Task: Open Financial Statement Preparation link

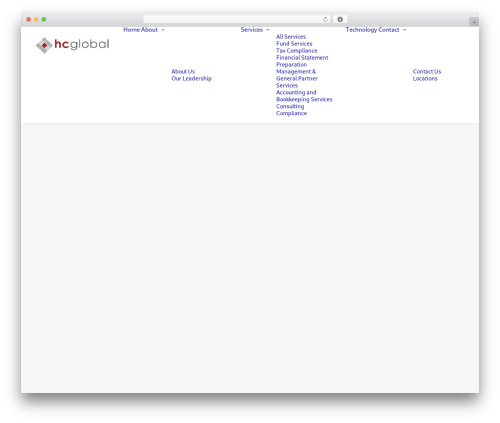Action: [x=302, y=61]
